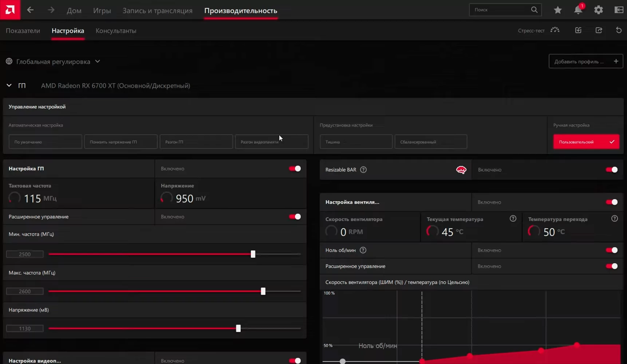Viewport: 627px width, 364px height.
Task: Show Resizable BAR help icon
Action: 363,170
